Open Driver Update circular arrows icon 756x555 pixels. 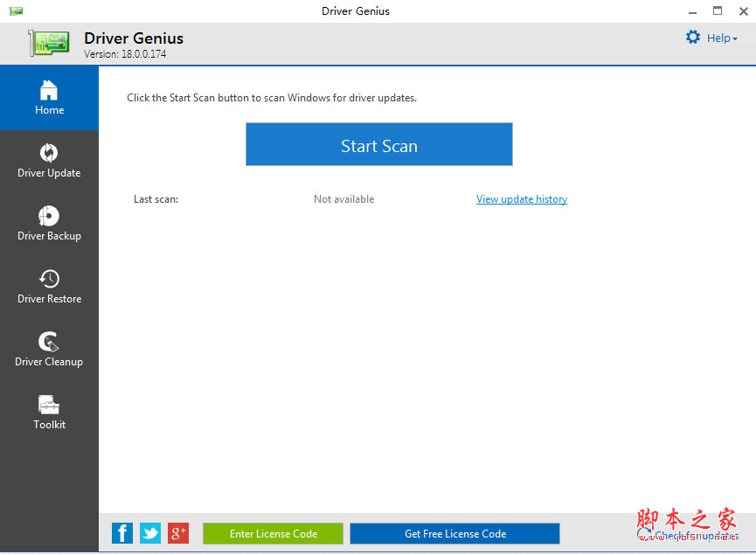coord(49,153)
